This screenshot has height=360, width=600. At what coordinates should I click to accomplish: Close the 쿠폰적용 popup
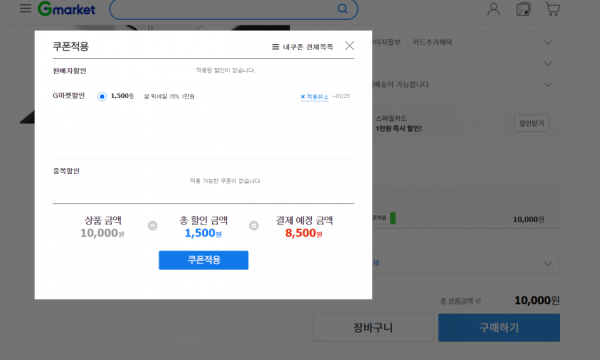(349, 46)
